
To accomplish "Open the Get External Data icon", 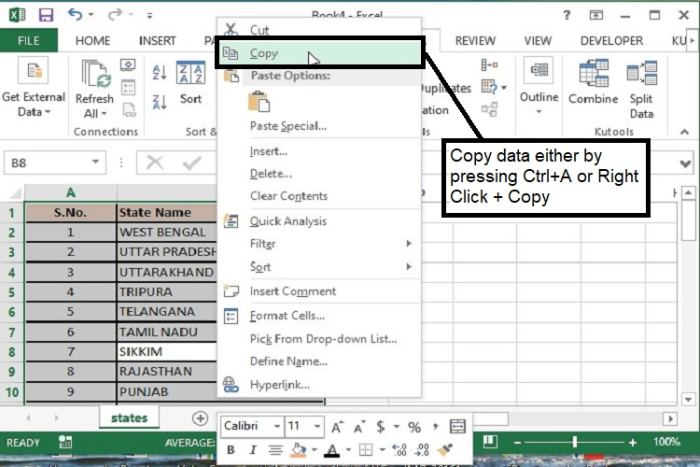I will click(34, 71).
